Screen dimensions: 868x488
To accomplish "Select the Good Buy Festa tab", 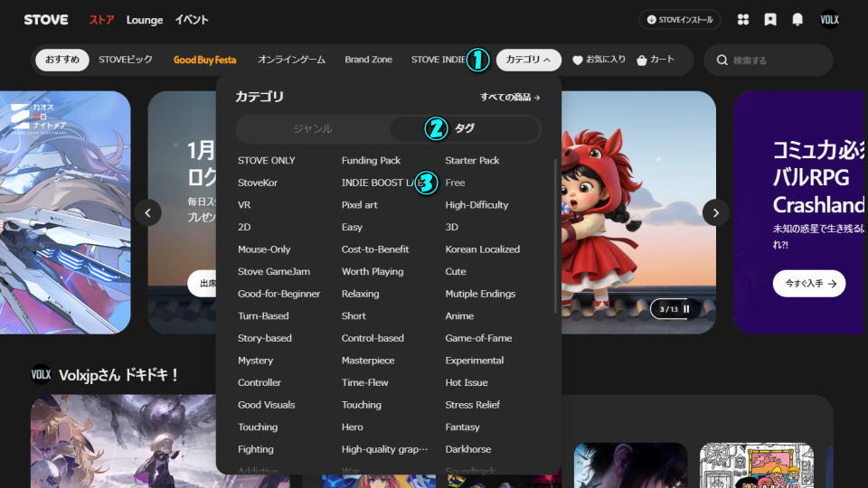I will 204,60.
